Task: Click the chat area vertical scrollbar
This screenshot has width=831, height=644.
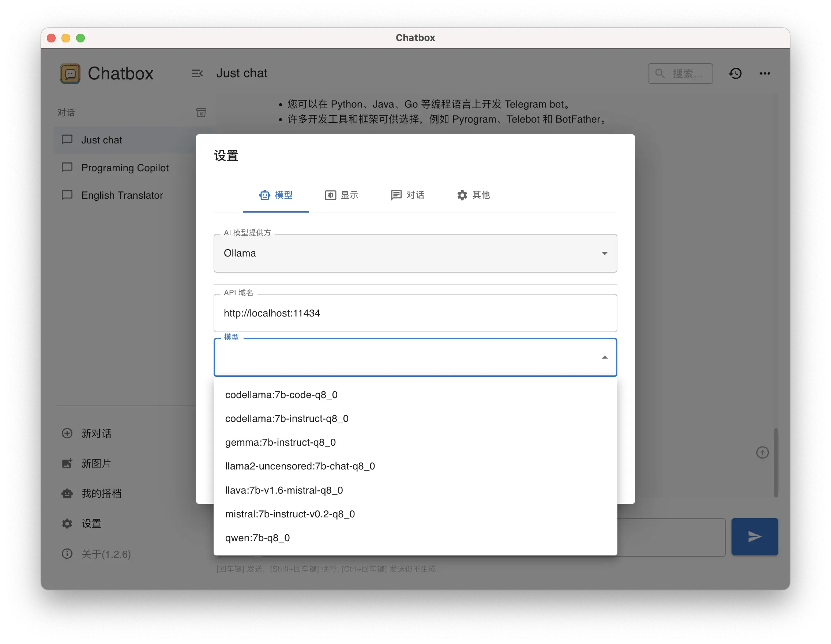Action: coord(775,463)
